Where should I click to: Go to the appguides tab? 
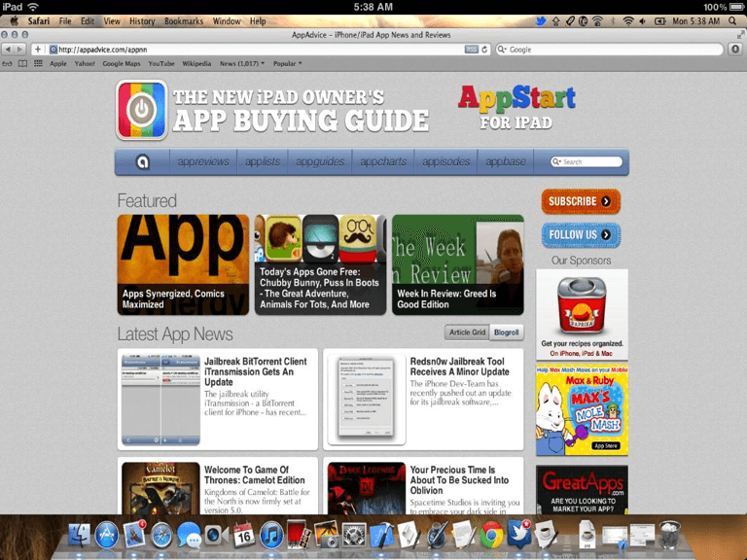point(320,162)
